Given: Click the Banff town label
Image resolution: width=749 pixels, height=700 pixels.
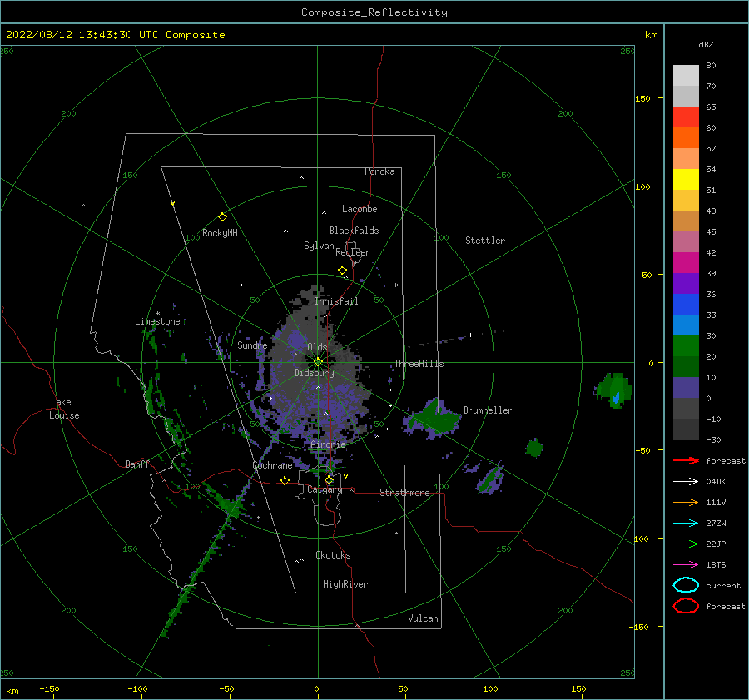Looking at the screenshot, I should click(137, 464).
